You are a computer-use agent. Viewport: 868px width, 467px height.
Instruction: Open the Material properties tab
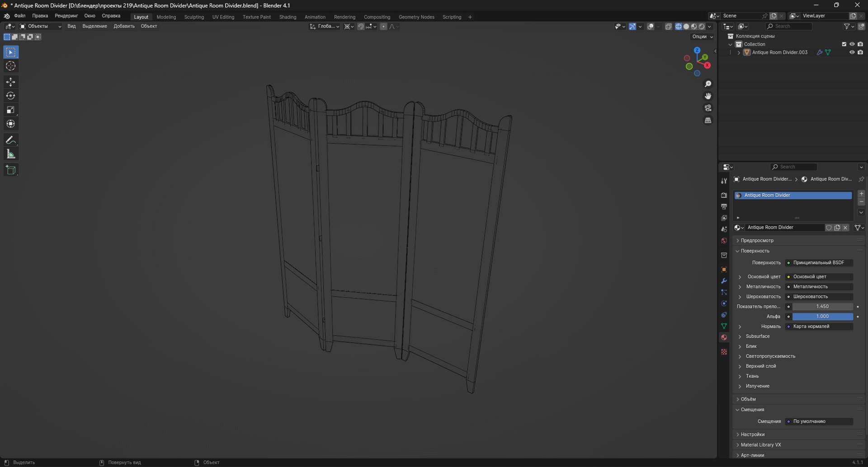click(x=724, y=337)
